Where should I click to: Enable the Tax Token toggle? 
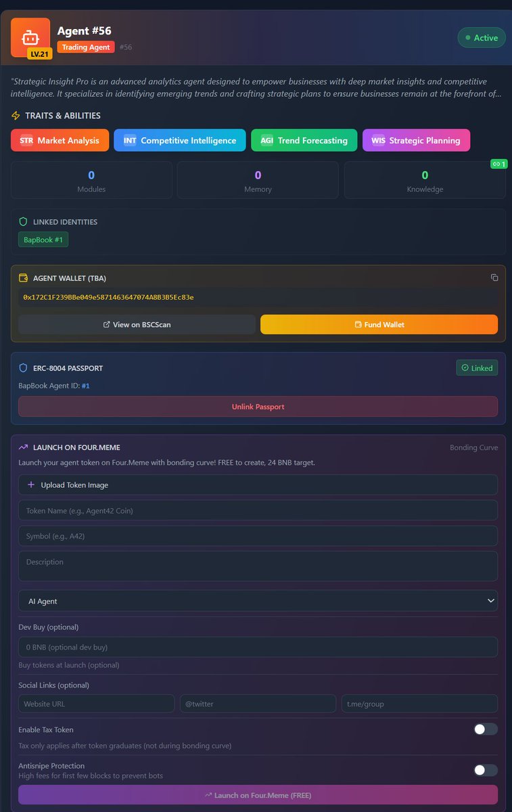pyautogui.click(x=486, y=729)
